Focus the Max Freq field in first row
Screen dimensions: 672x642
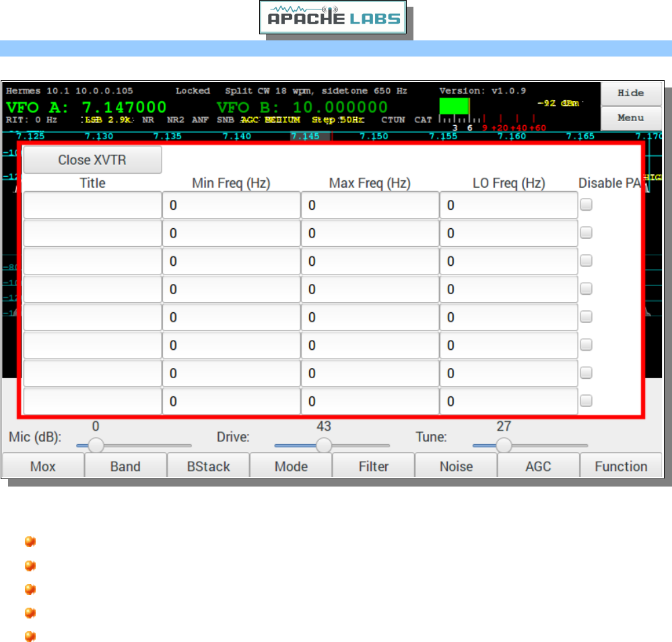[x=370, y=205]
